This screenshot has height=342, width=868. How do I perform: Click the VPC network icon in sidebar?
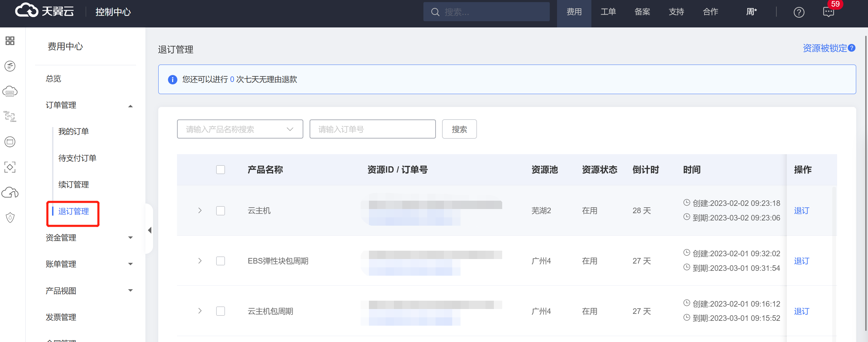(x=10, y=116)
